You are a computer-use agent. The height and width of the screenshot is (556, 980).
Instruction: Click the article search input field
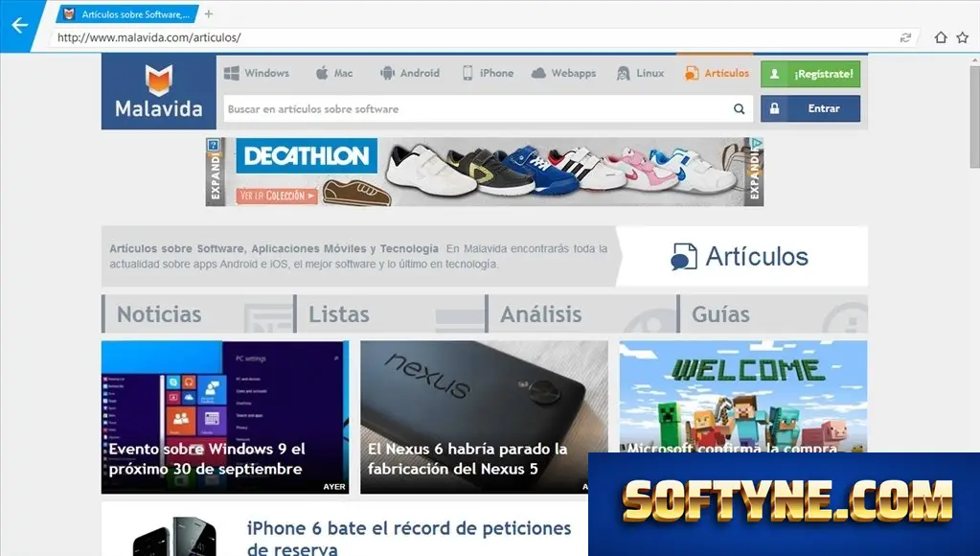click(477, 109)
